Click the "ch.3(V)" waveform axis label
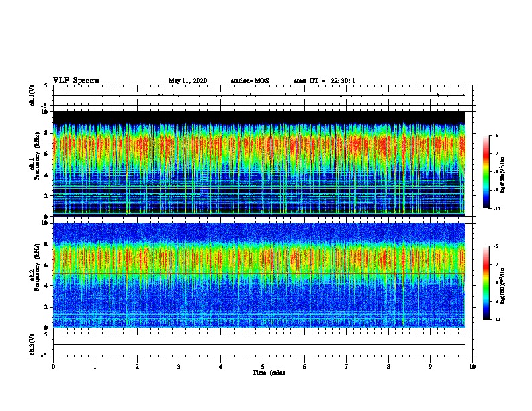This screenshot has height=411, width=532. pos(32,345)
